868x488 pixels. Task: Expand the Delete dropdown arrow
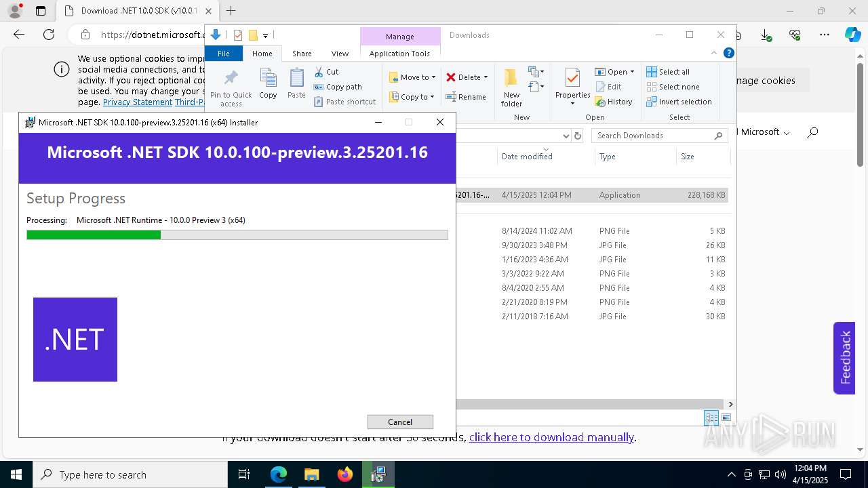coord(486,77)
